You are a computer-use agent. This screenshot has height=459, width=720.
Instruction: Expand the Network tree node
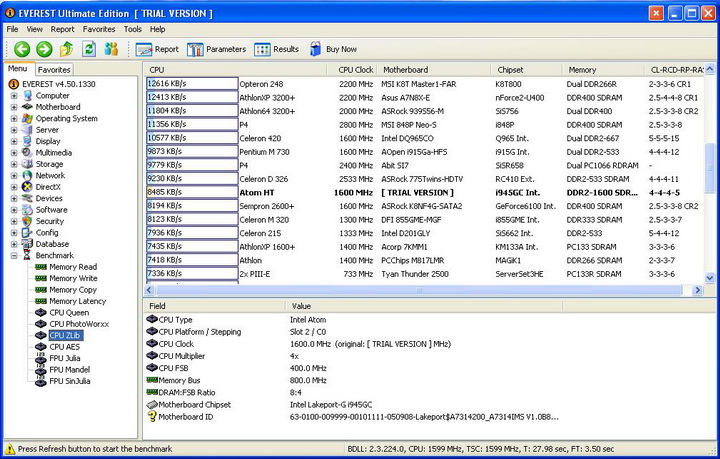[14, 175]
